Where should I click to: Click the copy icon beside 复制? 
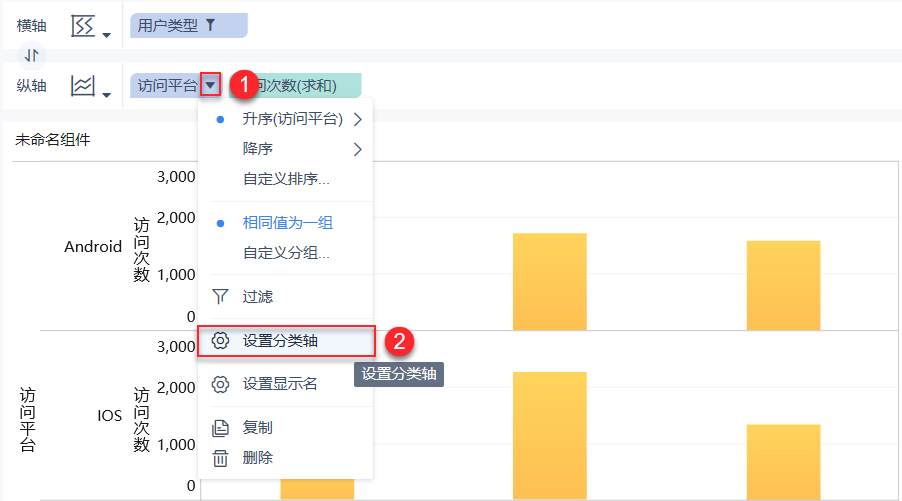pyautogui.click(x=221, y=428)
